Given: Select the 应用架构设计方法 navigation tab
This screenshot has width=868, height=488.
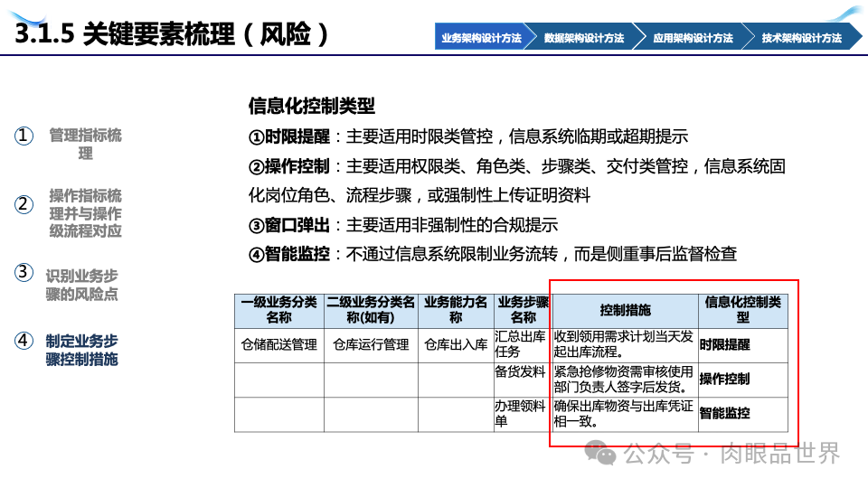Looking at the screenshot, I should pos(693,37).
